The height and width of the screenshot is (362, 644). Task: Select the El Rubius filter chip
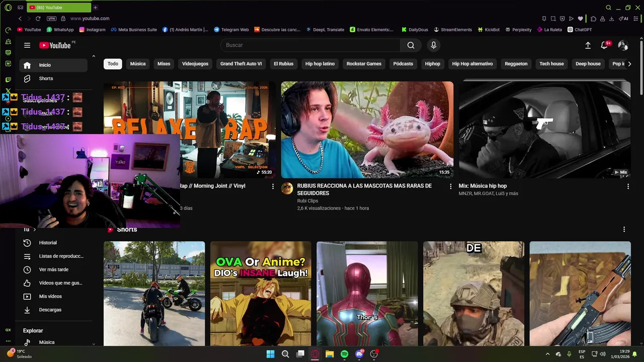tap(283, 64)
